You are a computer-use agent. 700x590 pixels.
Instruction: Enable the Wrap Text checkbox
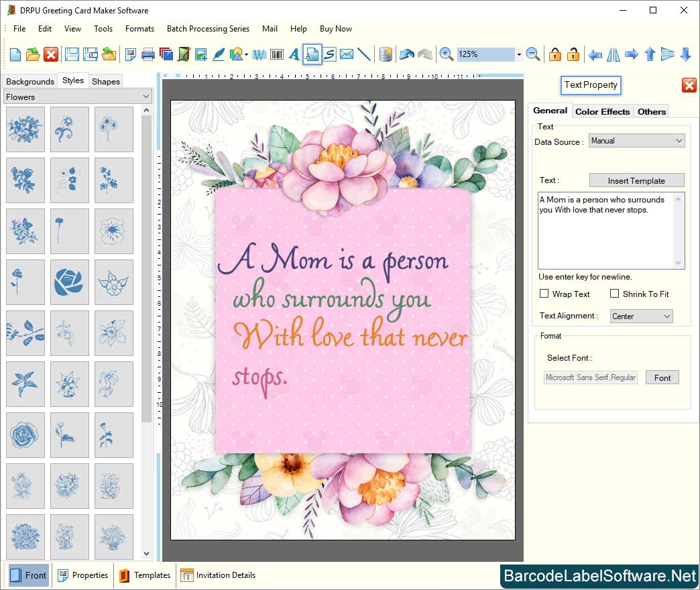[x=544, y=294]
